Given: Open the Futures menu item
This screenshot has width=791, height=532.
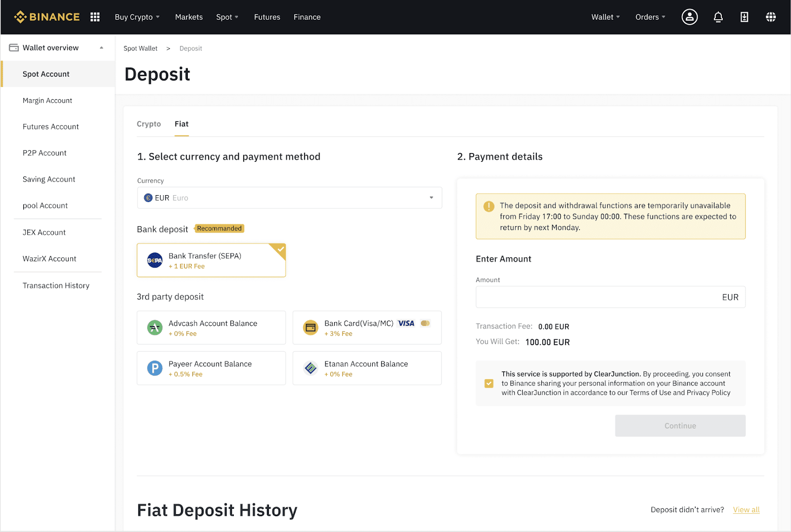Looking at the screenshot, I should (x=267, y=17).
